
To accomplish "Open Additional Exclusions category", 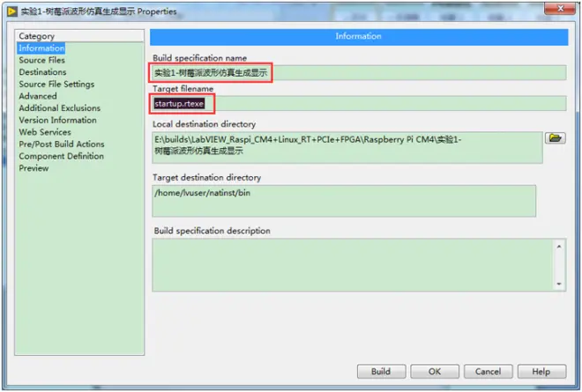I will pyautogui.click(x=59, y=108).
